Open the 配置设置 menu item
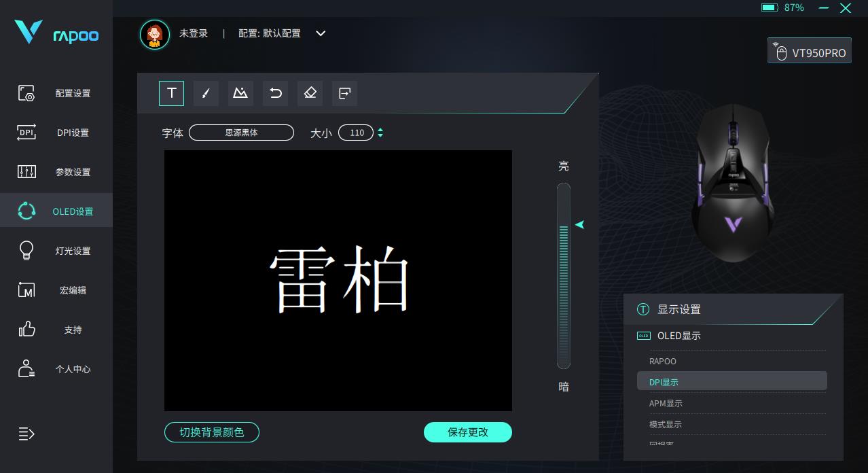Viewport: 868px width, 473px height. (x=56, y=93)
